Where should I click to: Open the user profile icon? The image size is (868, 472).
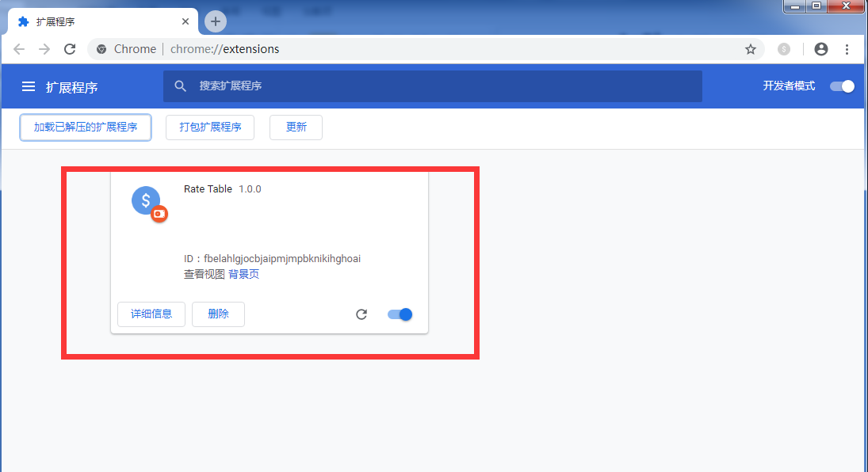pyautogui.click(x=821, y=49)
